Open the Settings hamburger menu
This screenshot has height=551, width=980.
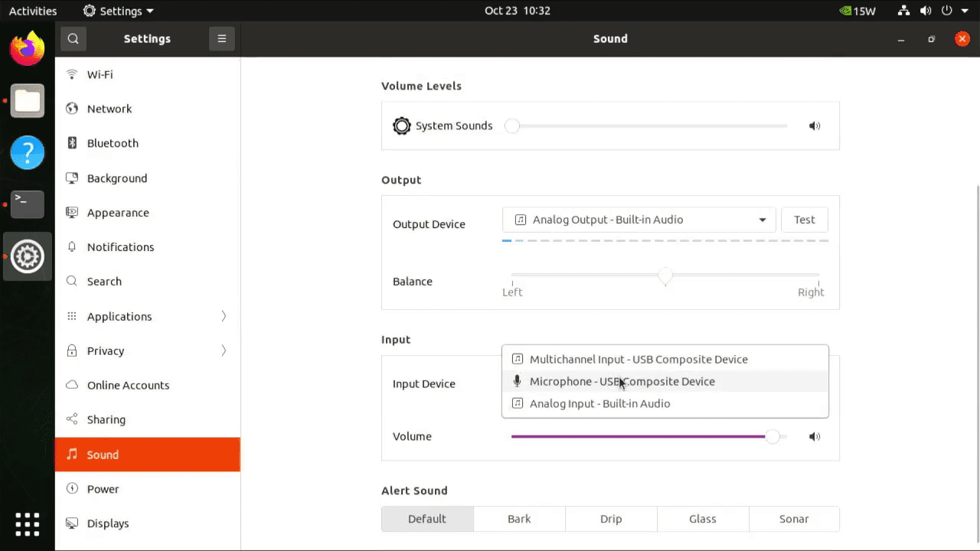point(221,38)
